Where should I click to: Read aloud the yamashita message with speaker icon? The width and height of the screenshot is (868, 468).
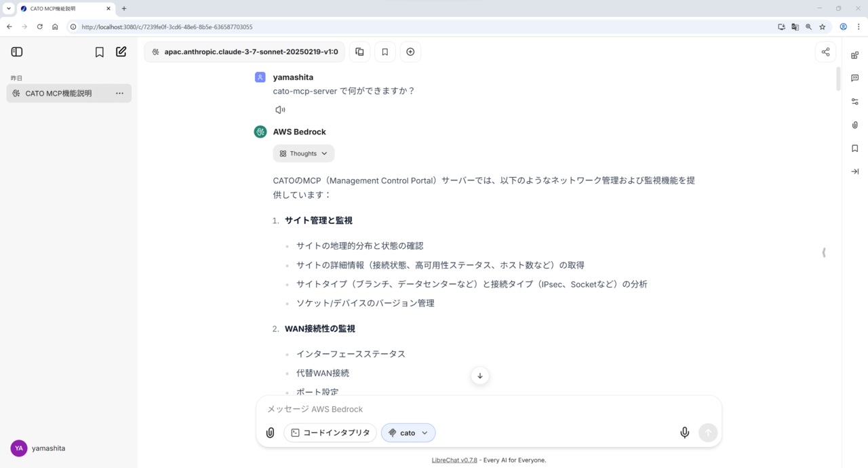click(x=280, y=110)
